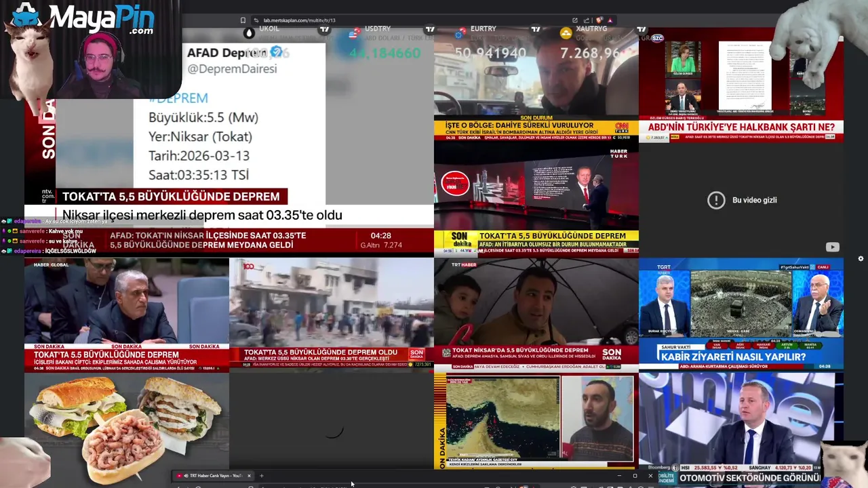Click the EURTRY EU flag icon
868x488 pixels.
coord(460,33)
